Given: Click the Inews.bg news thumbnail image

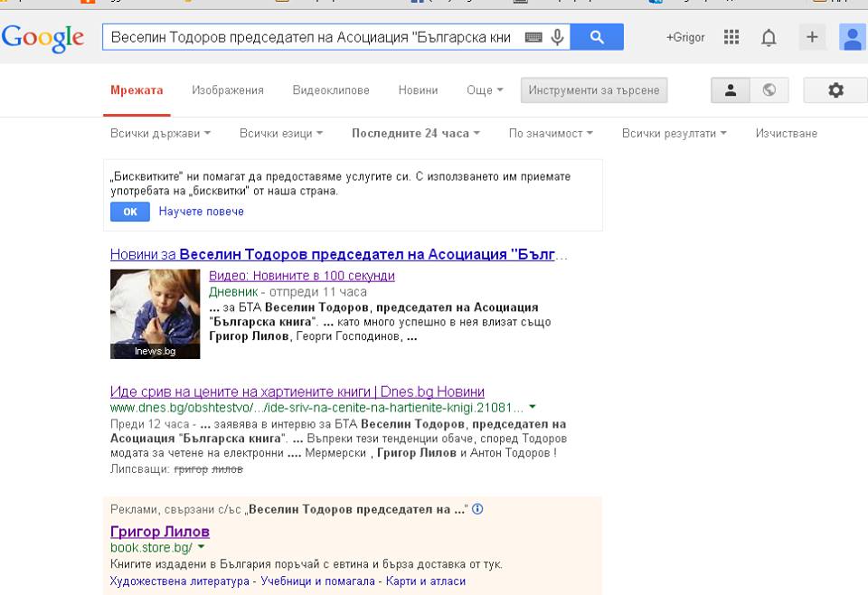Looking at the screenshot, I should (155, 314).
